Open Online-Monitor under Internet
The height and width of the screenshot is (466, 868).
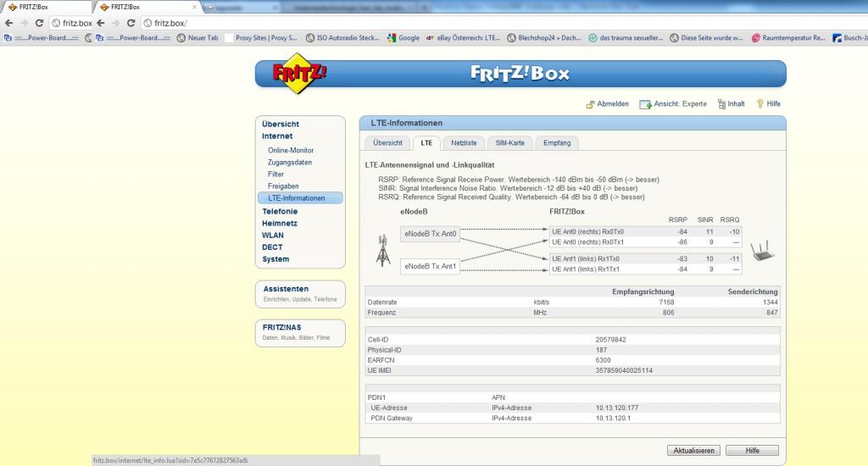point(291,151)
